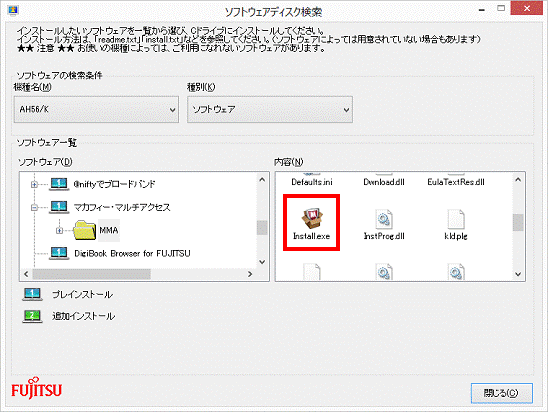Click contents pane scrollbar down arrow
This screenshot has height=412, width=548.
(x=518, y=274)
